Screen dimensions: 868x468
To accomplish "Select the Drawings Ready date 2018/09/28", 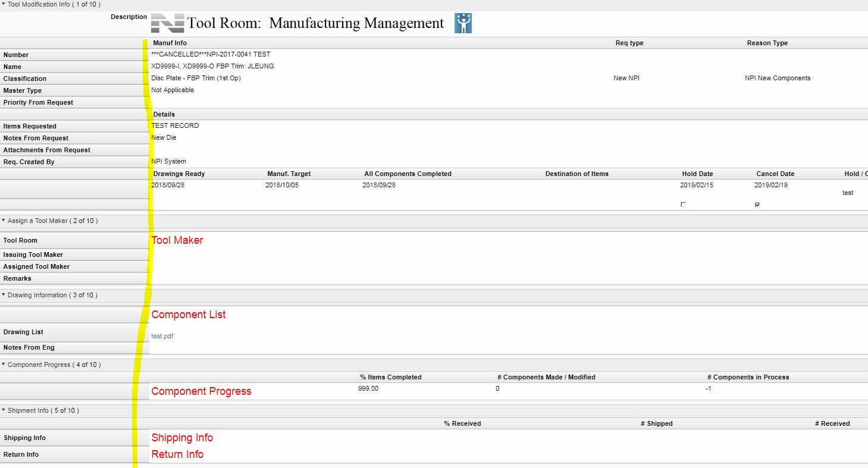I will coord(168,185).
